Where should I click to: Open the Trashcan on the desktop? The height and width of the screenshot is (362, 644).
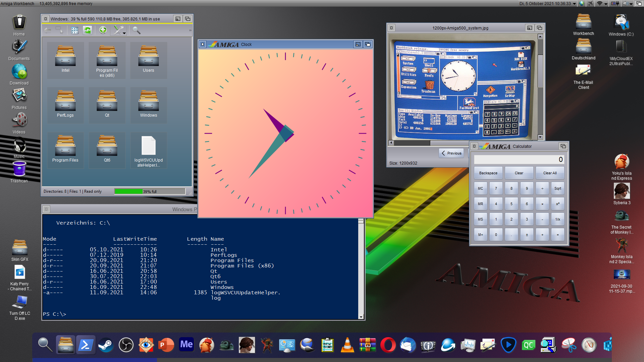click(x=19, y=172)
